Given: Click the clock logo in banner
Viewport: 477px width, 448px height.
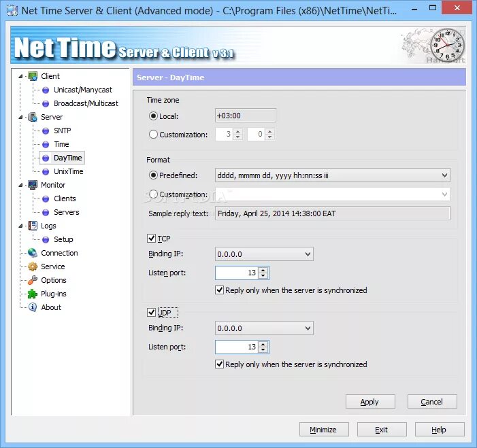Looking at the screenshot, I should tap(448, 44).
